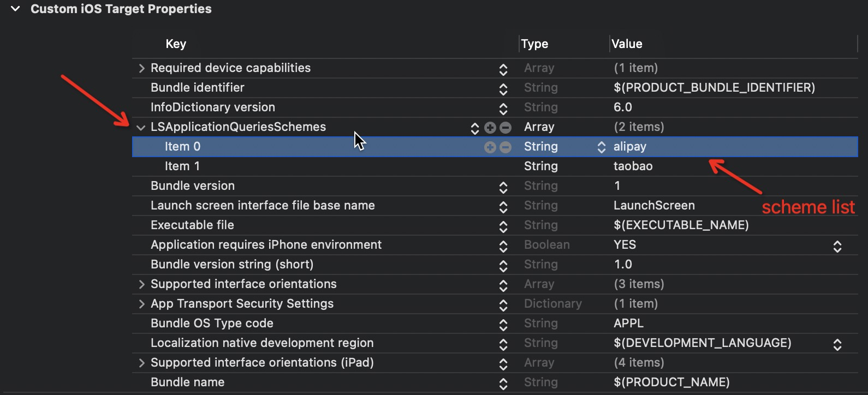The height and width of the screenshot is (395, 868).
Task: Collapse LSApplicationQueriesSchemes array
Action: 141,128
